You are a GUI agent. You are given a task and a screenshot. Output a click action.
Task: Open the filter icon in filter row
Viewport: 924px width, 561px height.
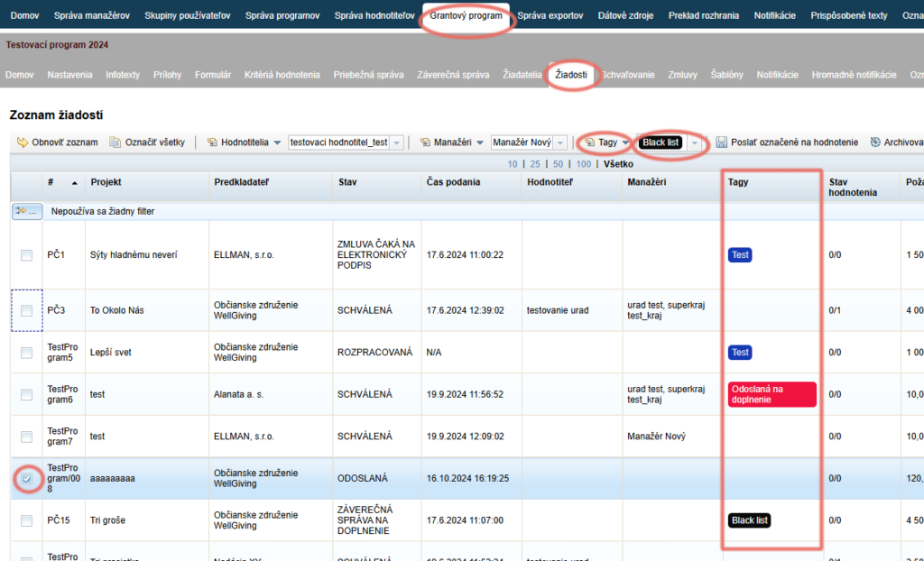[26, 211]
